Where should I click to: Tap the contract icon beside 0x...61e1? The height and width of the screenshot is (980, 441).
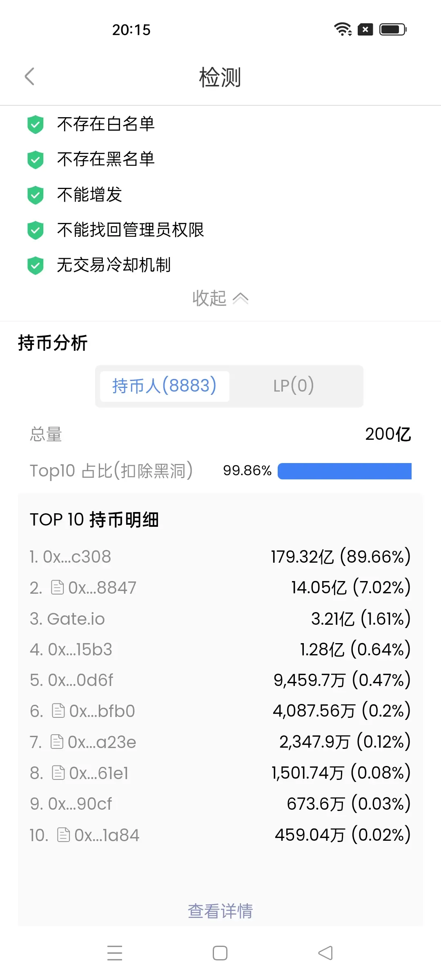tap(58, 773)
